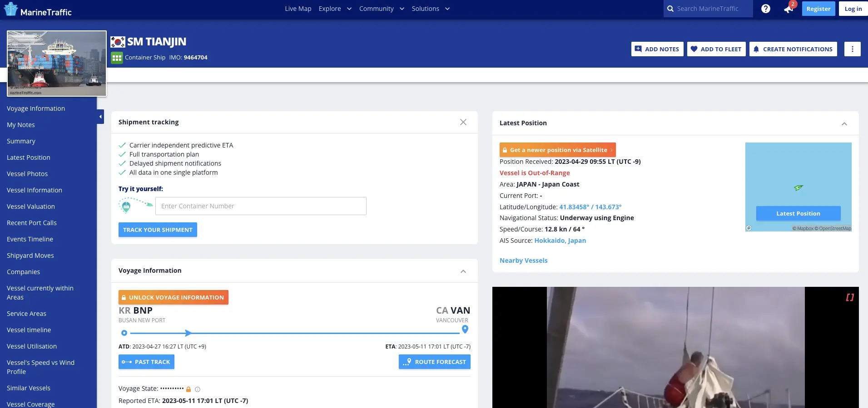
Task: Click the MarineTraffic logo
Action: pyautogui.click(x=37, y=10)
